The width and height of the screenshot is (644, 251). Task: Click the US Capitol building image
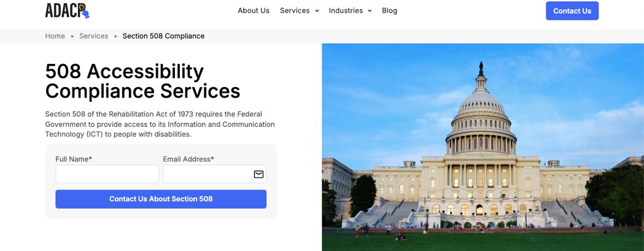[483, 147]
